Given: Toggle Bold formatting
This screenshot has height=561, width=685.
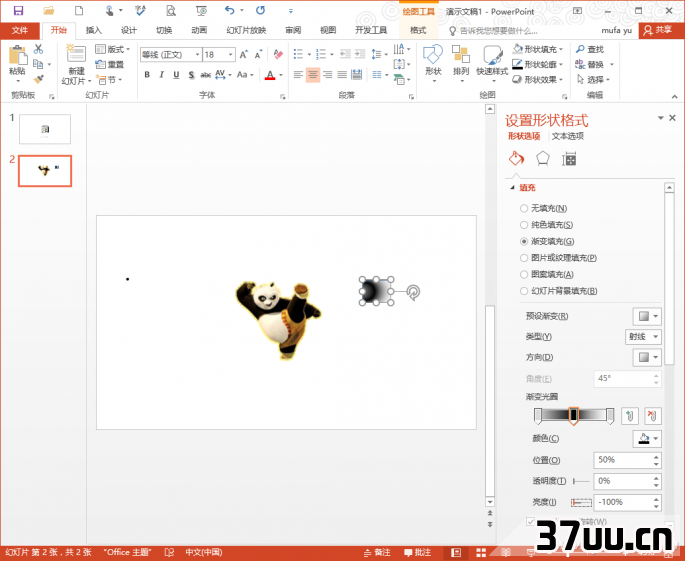Looking at the screenshot, I should click(147, 75).
